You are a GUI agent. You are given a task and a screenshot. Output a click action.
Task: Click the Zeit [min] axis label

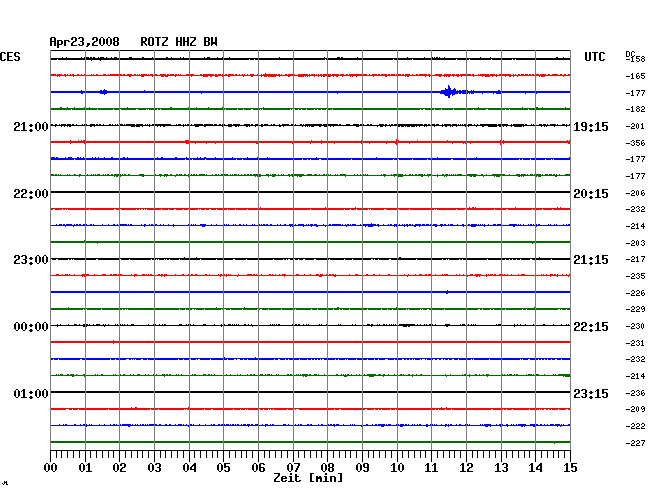pos(308,478)
